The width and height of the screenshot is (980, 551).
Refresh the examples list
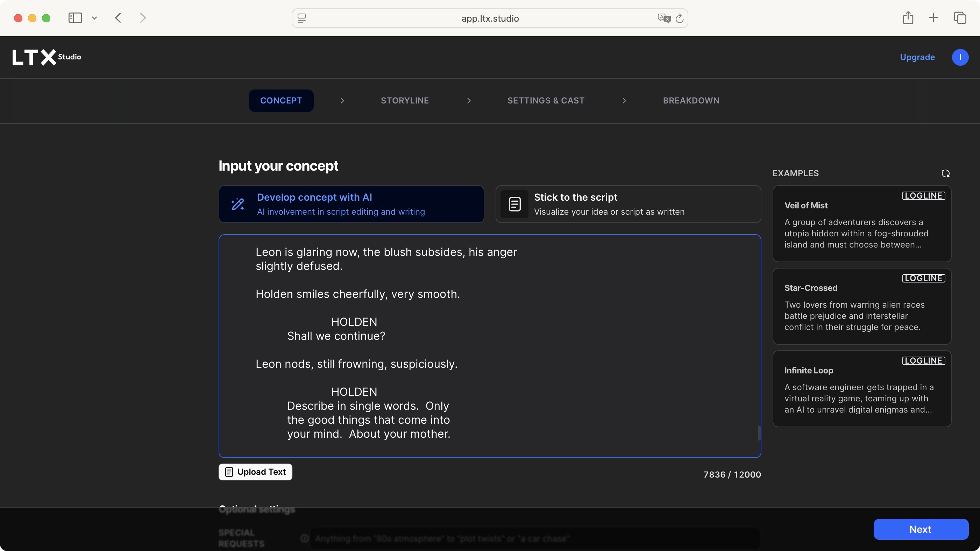click(945, 173)
